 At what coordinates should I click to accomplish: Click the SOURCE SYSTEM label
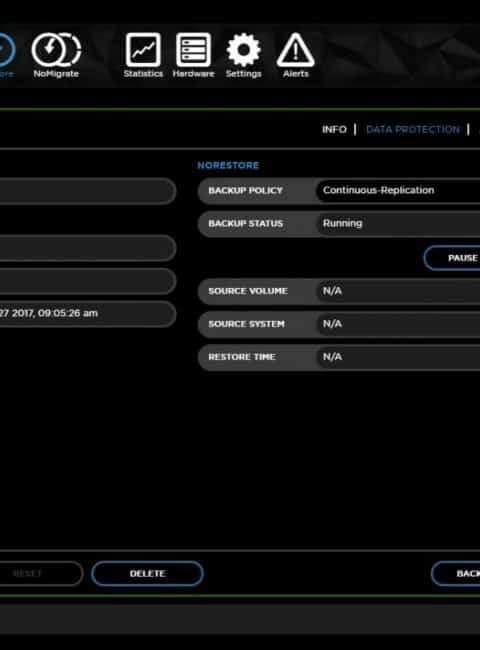pyautogui.click(x=246, y=324)
